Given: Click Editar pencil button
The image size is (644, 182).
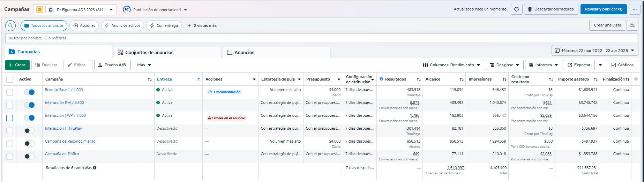Looking at the screenshot, I should point(76,65).
